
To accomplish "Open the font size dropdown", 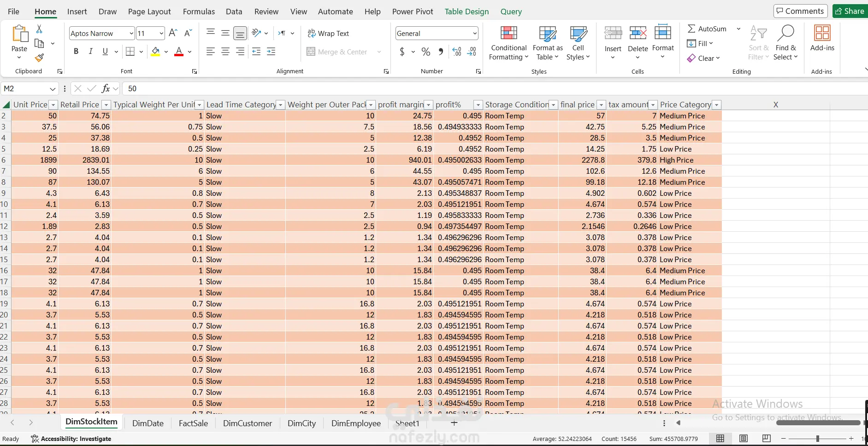I will [x=161, y=33].
